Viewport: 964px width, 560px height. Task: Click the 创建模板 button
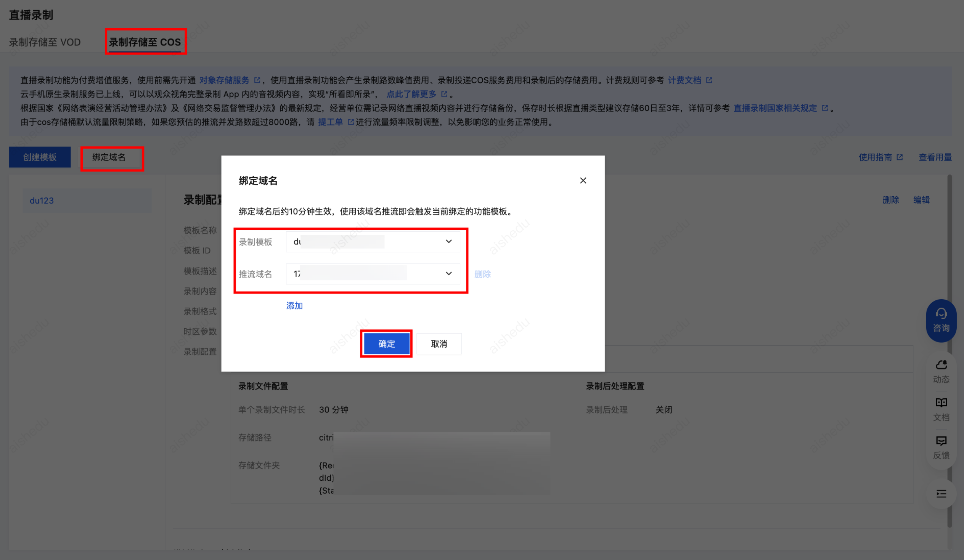pos(40,157)
